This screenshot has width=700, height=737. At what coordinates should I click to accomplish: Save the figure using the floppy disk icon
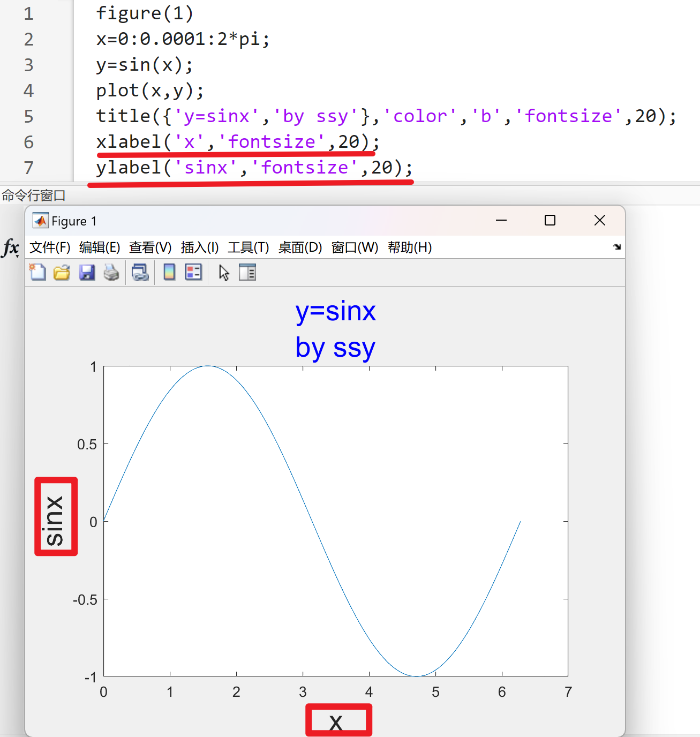click(x=87, y=273)
